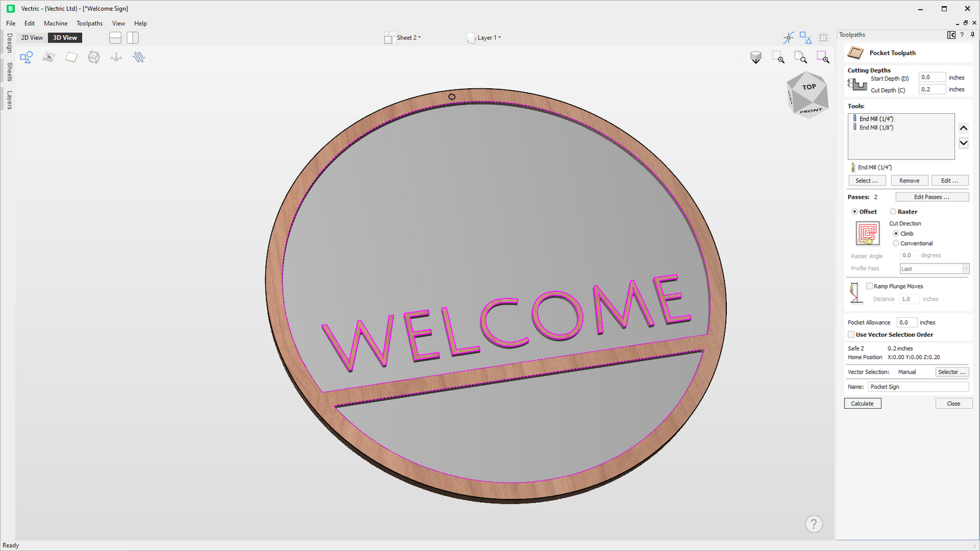Select the Raster clear strategy option
The image size is (980, 551).
(x=893, y=211)
